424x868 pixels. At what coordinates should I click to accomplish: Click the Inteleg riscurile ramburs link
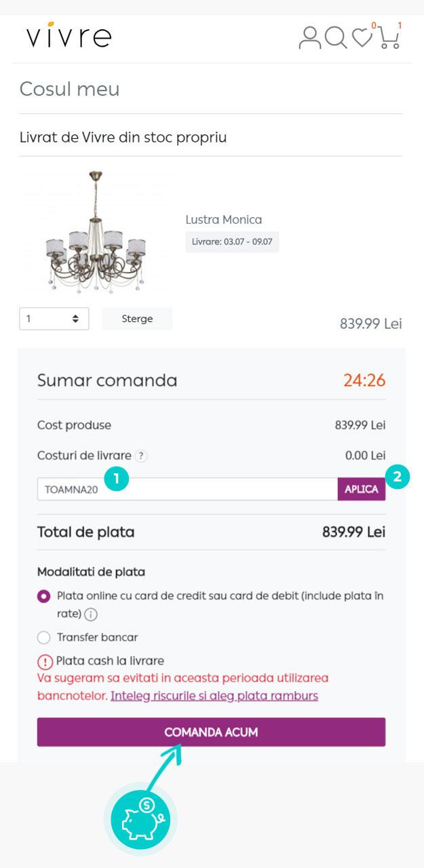tap(214, 696)
